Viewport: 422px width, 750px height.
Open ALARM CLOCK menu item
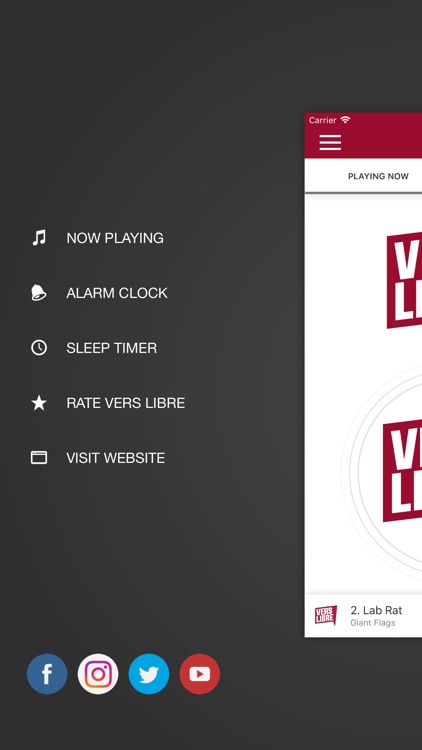coord(117,293)
